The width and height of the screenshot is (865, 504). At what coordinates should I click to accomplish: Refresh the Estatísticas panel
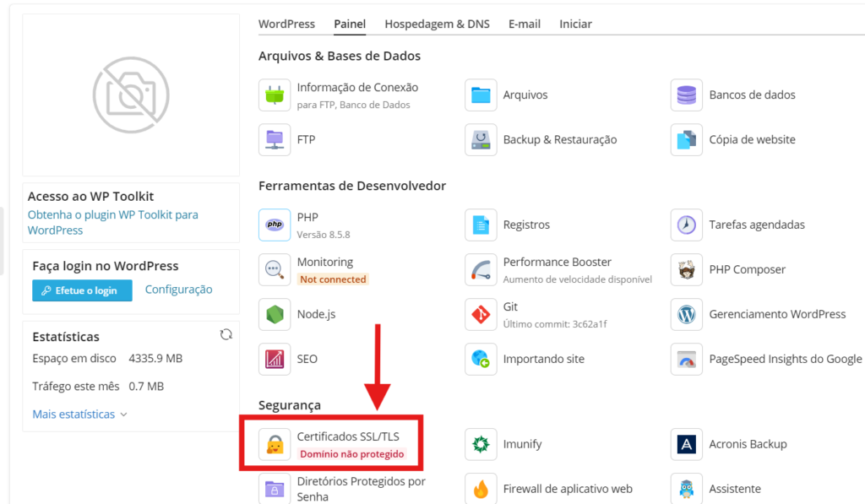tap(226, 334)
